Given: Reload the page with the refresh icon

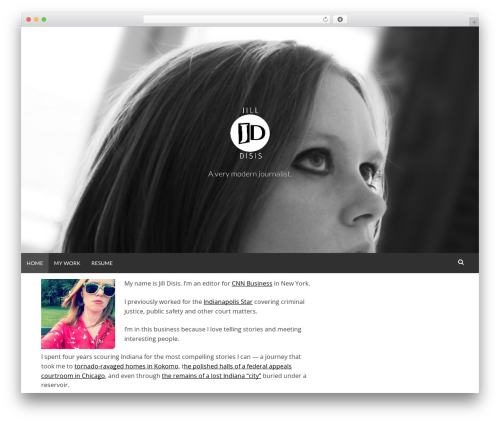Looking at the screenshot, I should (x=325, y=19).
